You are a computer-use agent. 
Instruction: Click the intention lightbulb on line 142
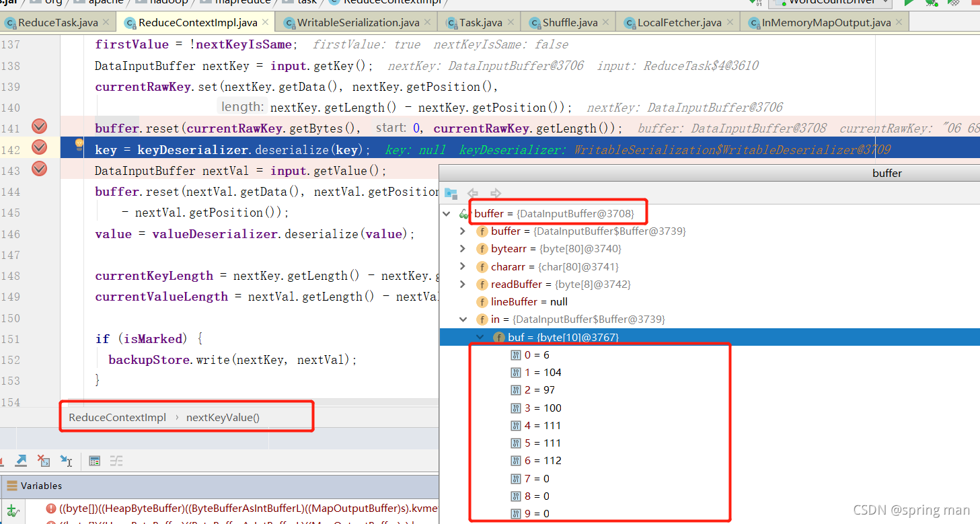pos(79,143)
